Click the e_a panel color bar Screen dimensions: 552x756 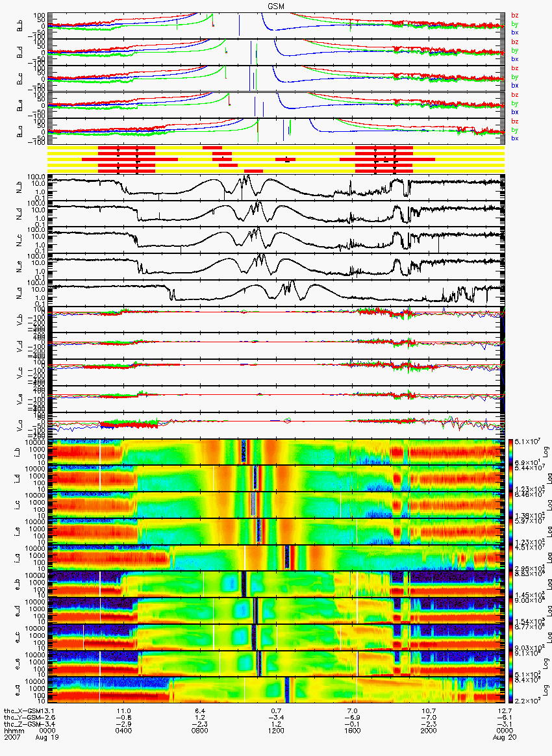pos(509,691)
